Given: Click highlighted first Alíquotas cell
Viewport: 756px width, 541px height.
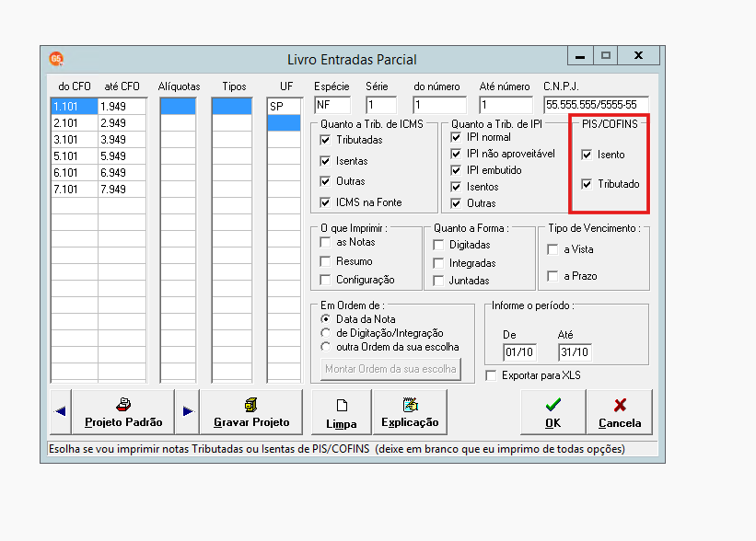Looking at the screenshot, I should (x=178, y=107).
